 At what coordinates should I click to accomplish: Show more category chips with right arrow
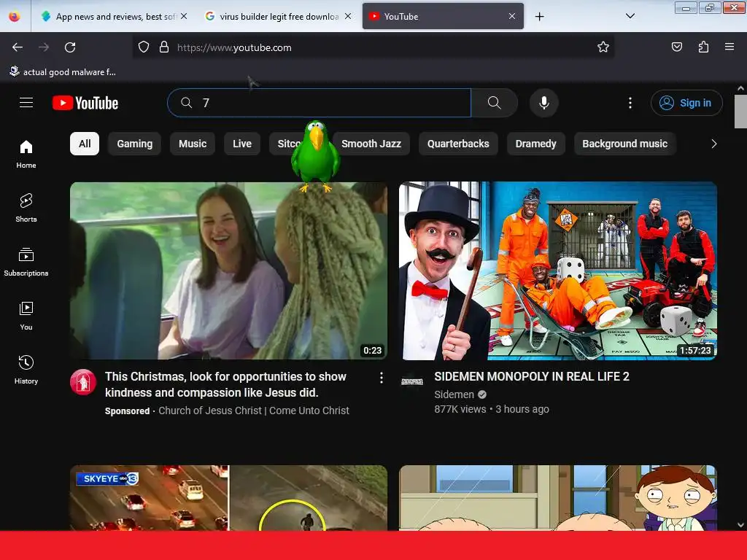click(713, 144)
